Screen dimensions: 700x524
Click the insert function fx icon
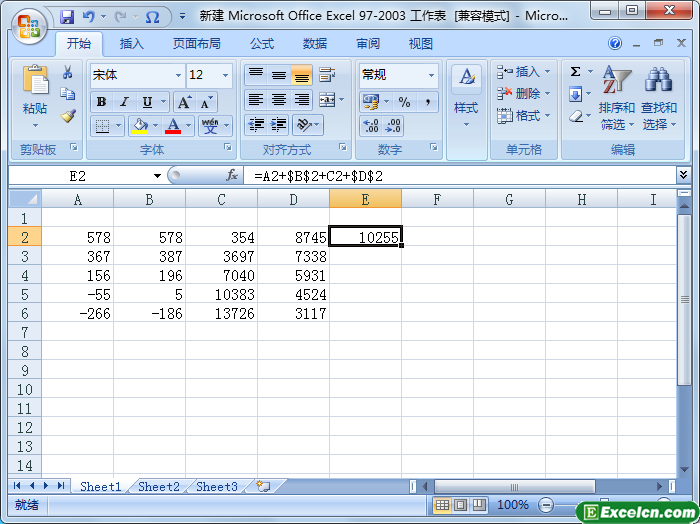tap(232, 175)
